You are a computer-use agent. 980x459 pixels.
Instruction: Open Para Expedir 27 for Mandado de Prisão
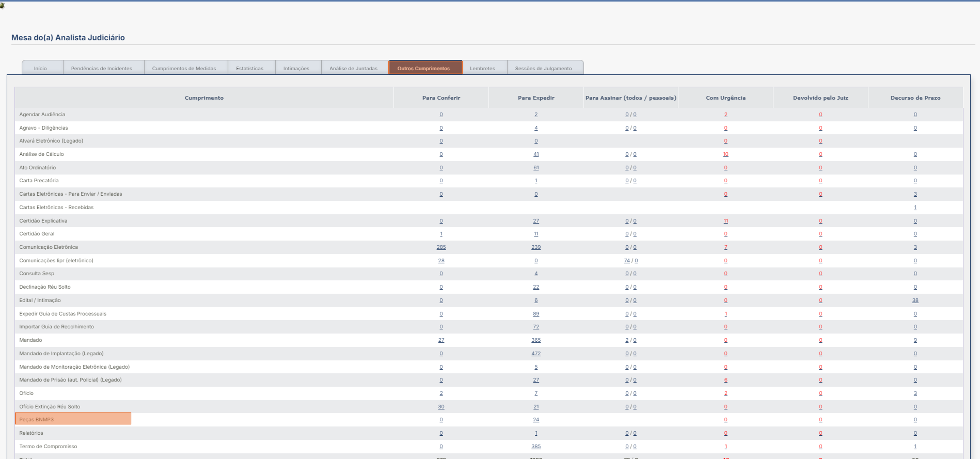pyautogui.click(x=536, y=380)
